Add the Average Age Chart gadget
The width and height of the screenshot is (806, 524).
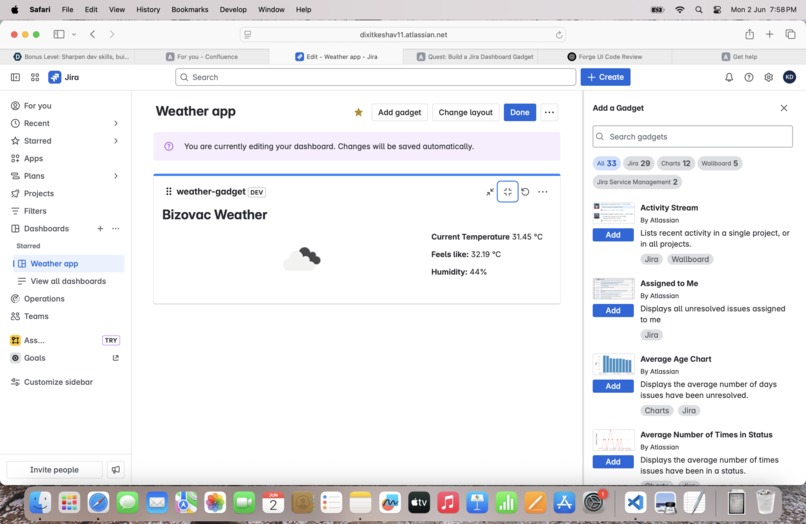613,386
